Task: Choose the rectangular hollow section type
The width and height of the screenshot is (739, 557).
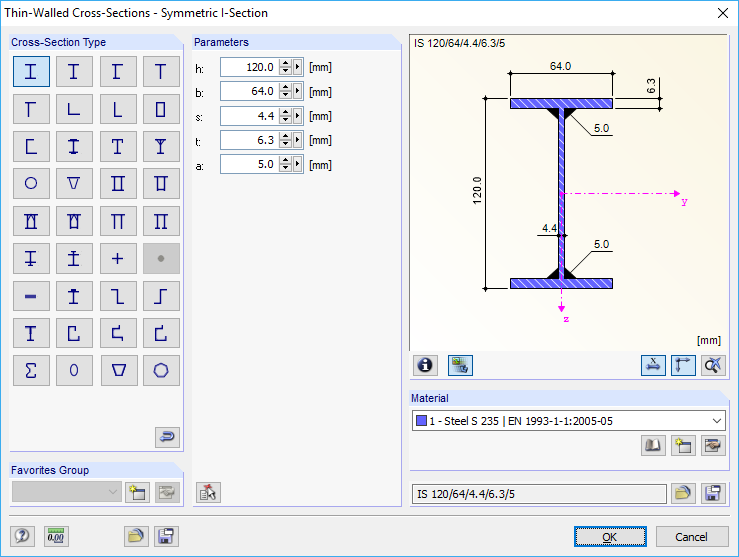Action: [161, 109]
